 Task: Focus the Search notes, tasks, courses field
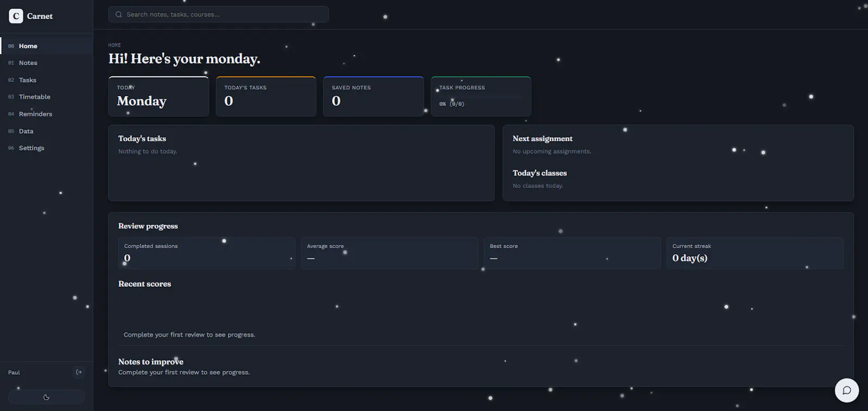click(x=219, y=15)
